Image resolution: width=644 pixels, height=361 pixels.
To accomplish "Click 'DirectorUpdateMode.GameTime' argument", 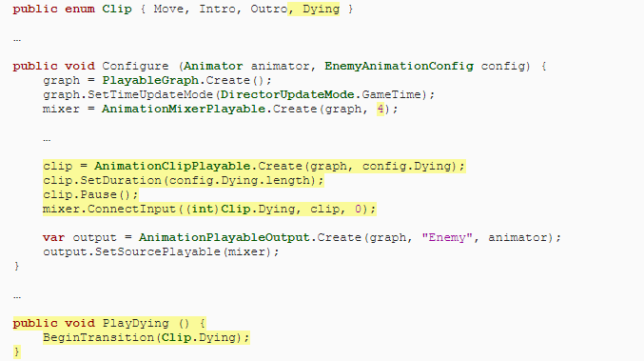I will pyautogui.click(x=321, y=94).
